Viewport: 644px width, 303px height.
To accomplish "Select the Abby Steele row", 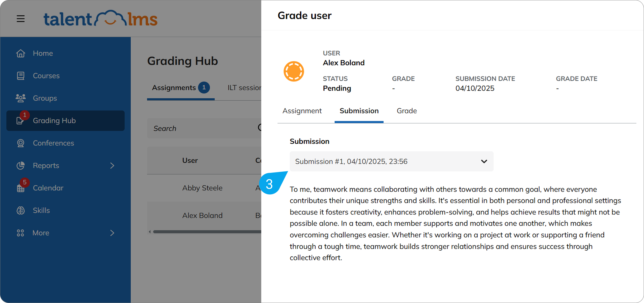I will pos(204,188).
